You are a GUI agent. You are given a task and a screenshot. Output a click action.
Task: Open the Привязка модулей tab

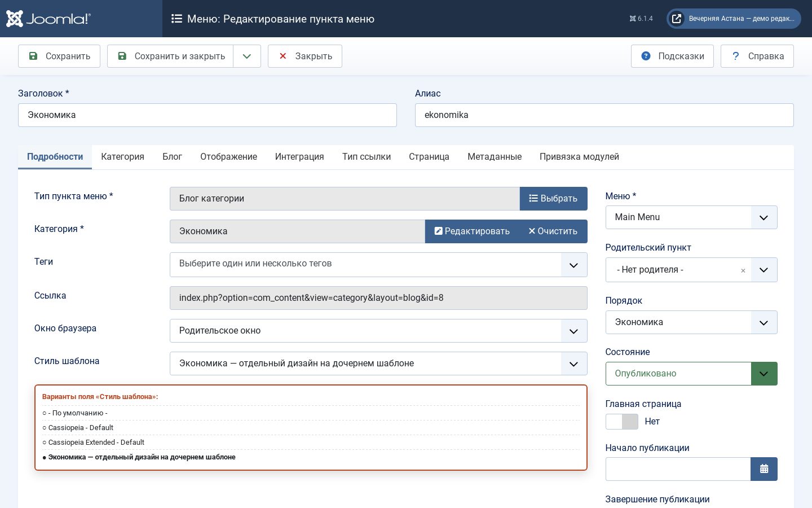coord(579,157)
